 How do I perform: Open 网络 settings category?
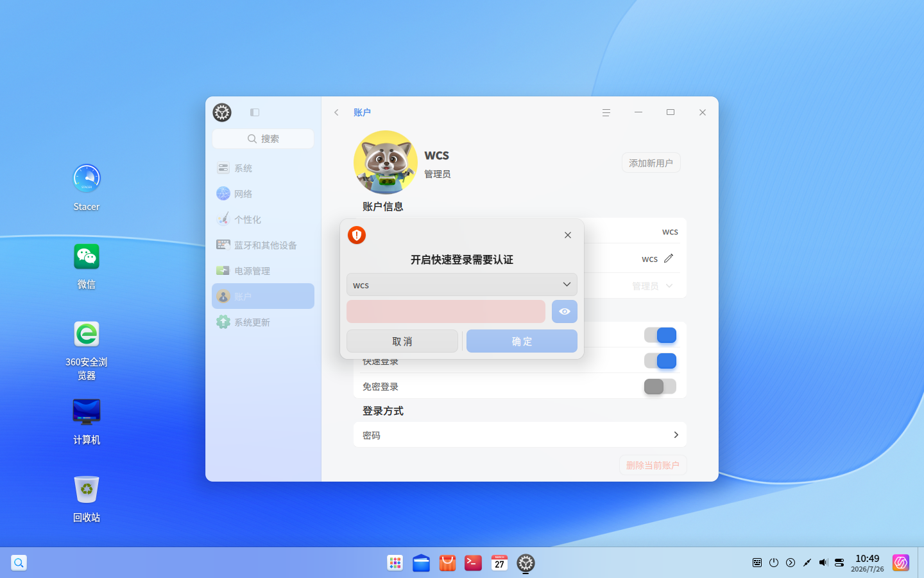pos(263,194)
